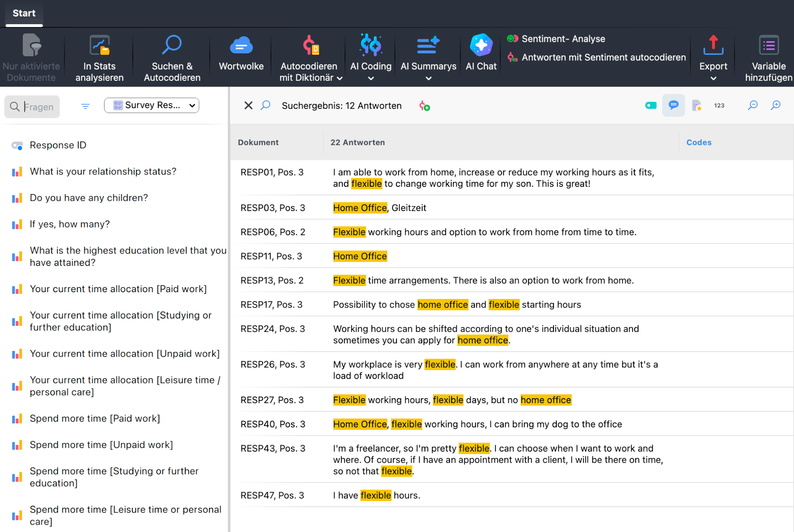
Task: Click Antworten mit Sentiment autocodieren
Action: pyautogui.click(x=603, y=57)
